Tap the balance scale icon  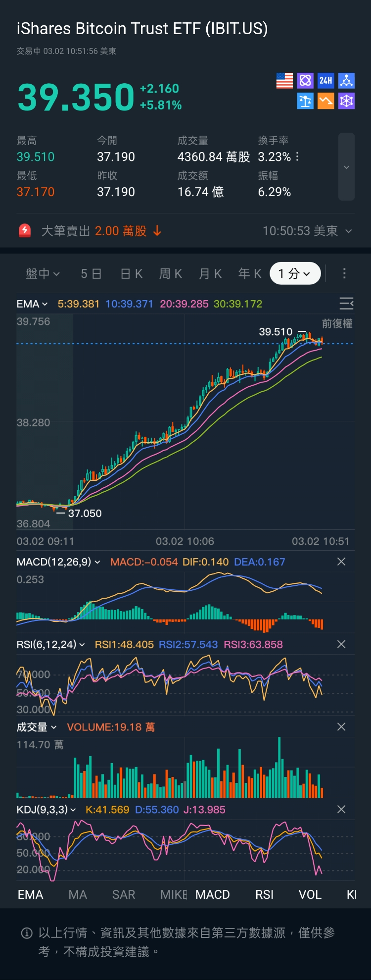pyautogui.click(x=305, y=101)
